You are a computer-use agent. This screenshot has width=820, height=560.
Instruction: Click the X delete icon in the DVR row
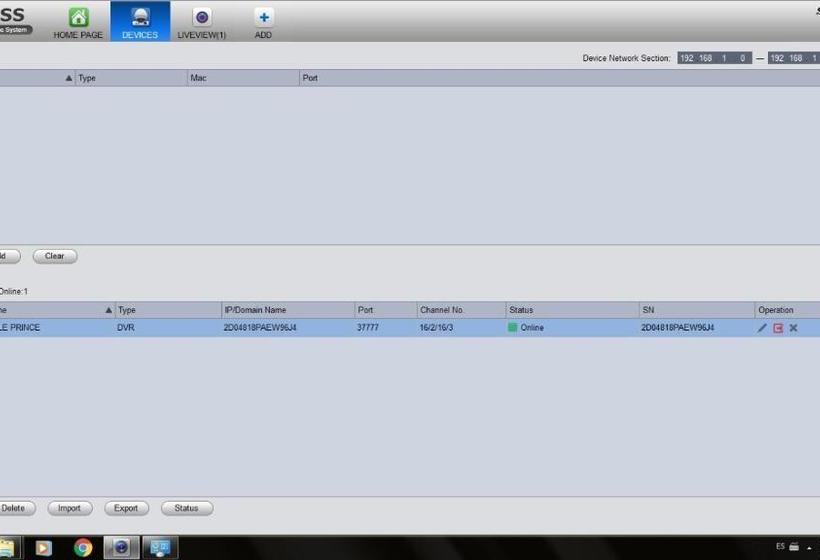click(x=793, y=328)
